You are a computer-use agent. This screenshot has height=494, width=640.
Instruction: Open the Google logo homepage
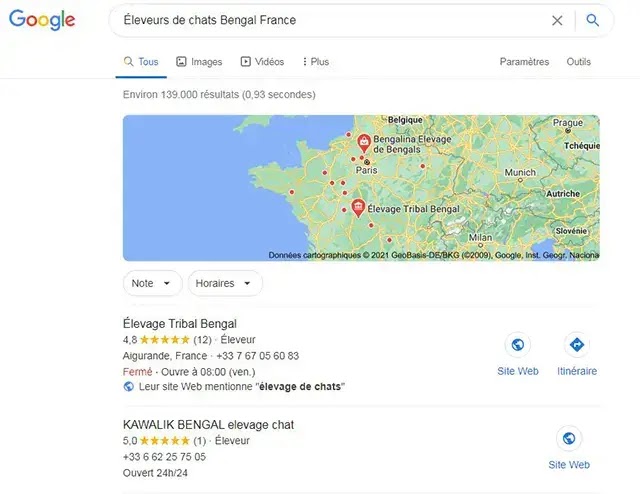[x=42, y=20]
